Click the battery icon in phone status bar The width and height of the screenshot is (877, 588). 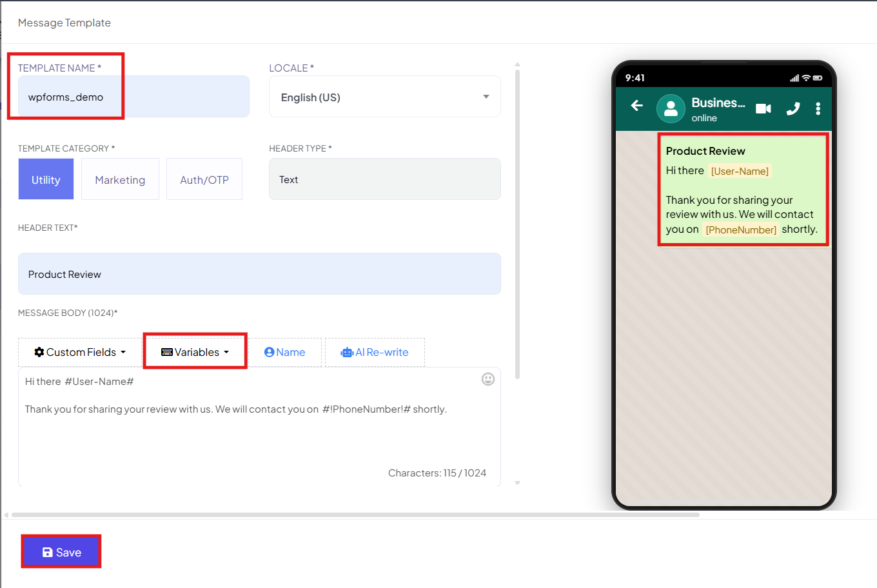[x=818, y=78]
